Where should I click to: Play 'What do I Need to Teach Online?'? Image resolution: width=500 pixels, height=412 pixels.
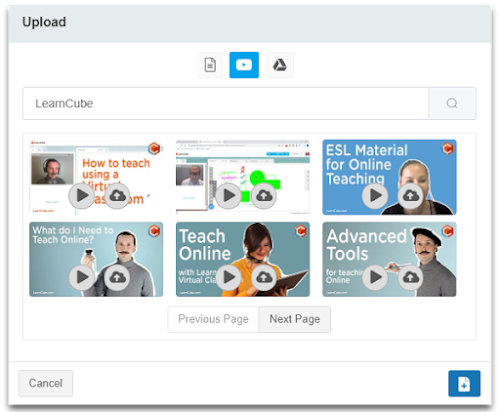tap(81, 277)
